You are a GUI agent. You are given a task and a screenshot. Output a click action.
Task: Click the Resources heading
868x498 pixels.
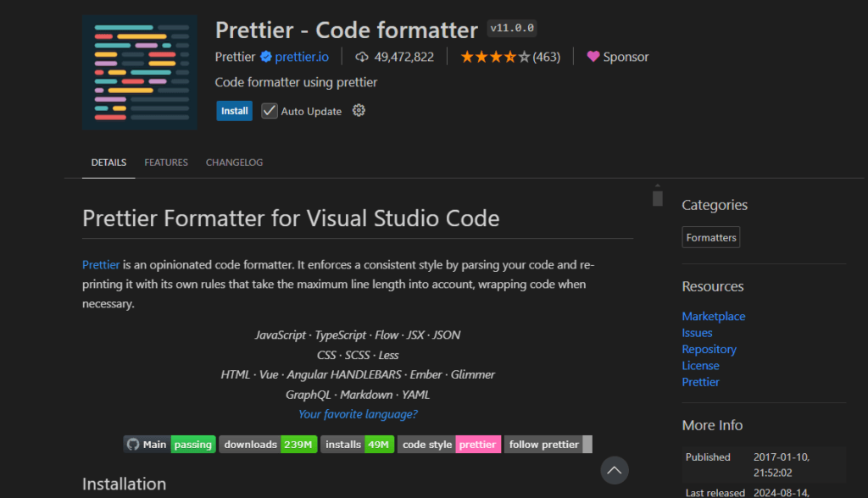(712, 286)
